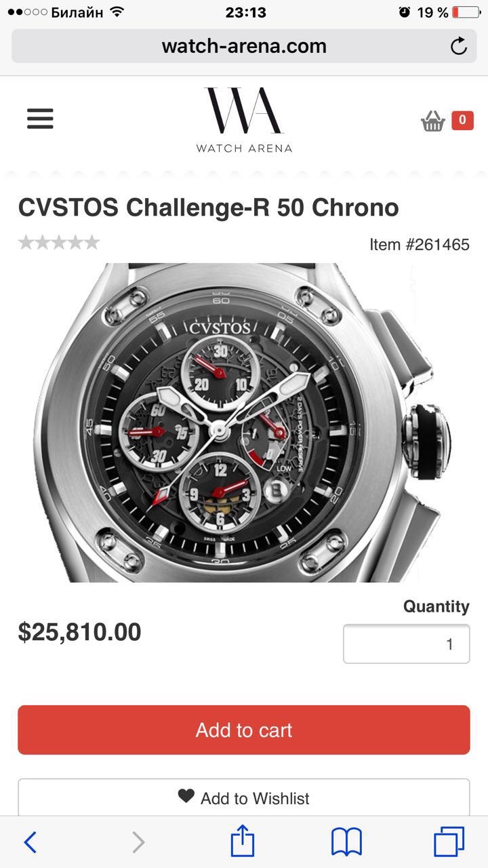The image size is (488, 868).
Task: Tap the Safari forward arrow
Action: tap(138, 842)
